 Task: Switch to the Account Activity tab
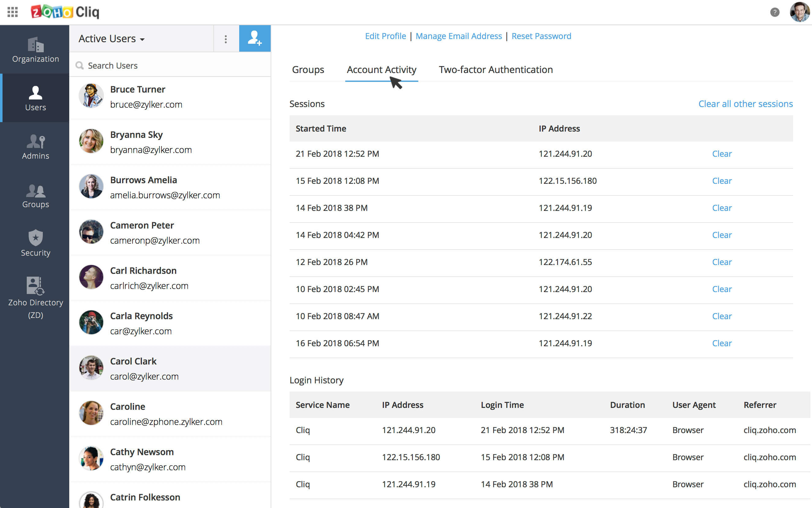(381, 70)
